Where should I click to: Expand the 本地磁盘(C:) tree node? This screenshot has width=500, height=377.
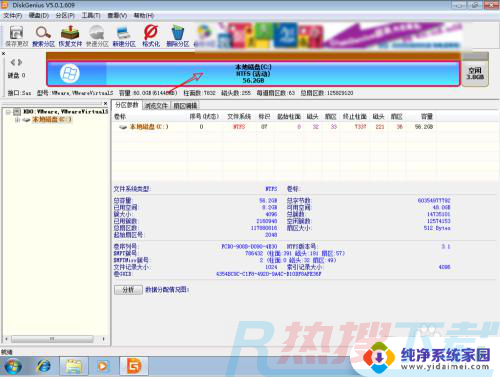17,120
